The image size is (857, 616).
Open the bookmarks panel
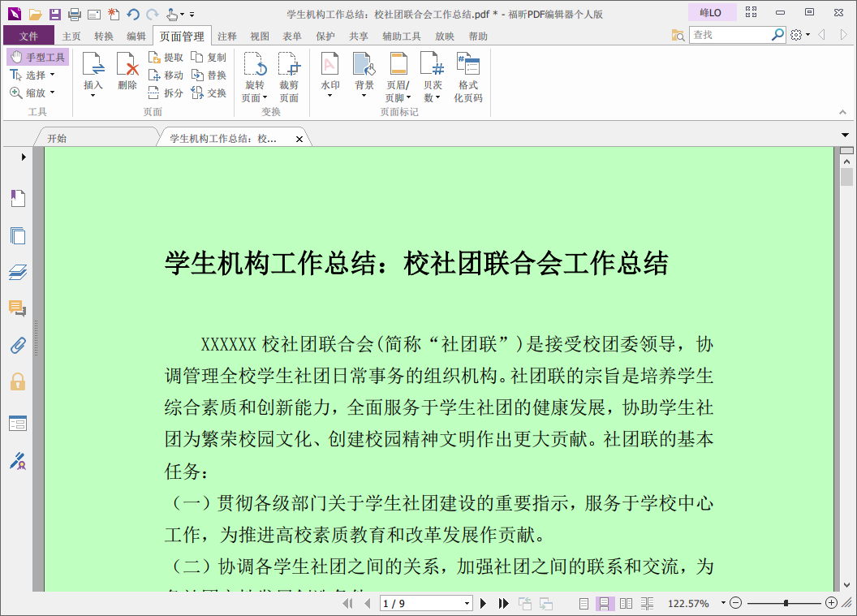tap(18, 198)
